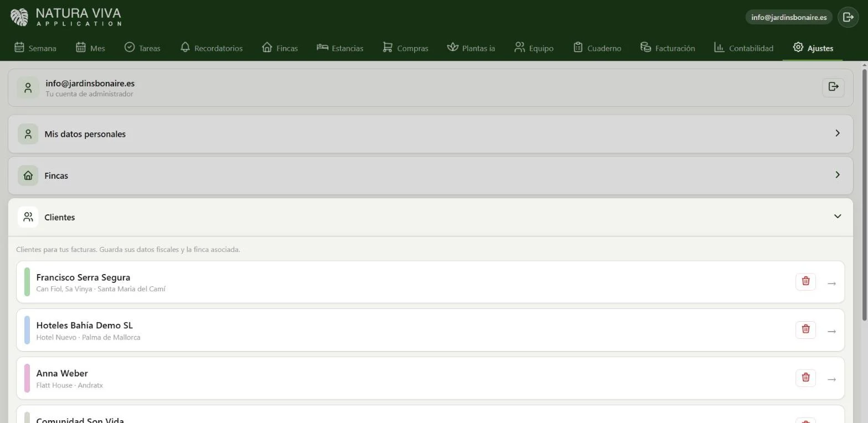
Task: Open Anna Weber details arrow
Action: click(831, 379)
